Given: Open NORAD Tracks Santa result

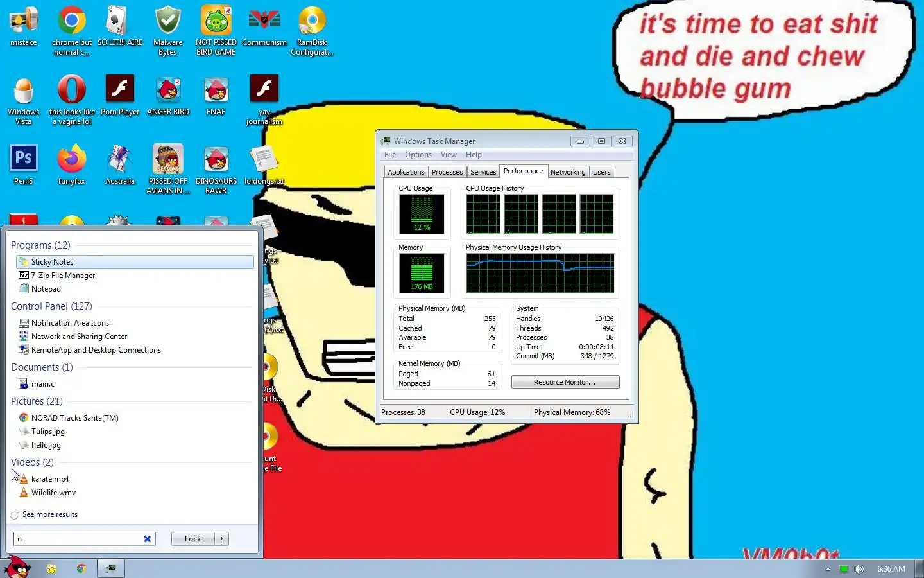Looking at the screenshot, I should [x=135, y=418].
